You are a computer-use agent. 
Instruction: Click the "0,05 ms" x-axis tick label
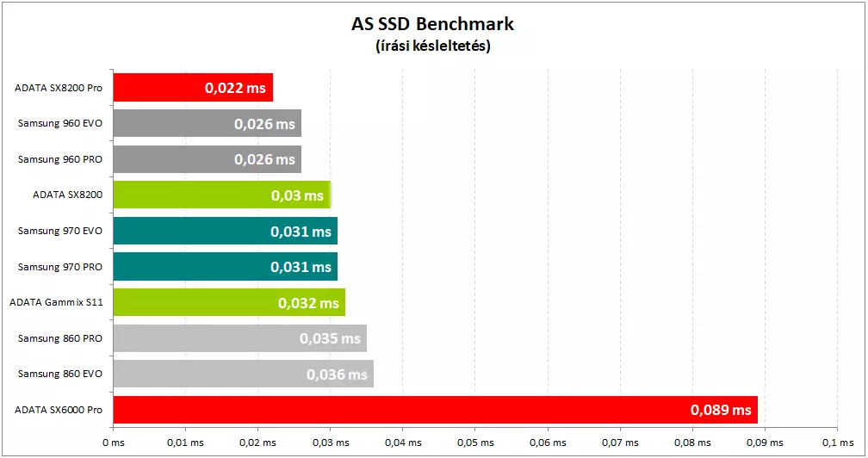click(475, 443)
